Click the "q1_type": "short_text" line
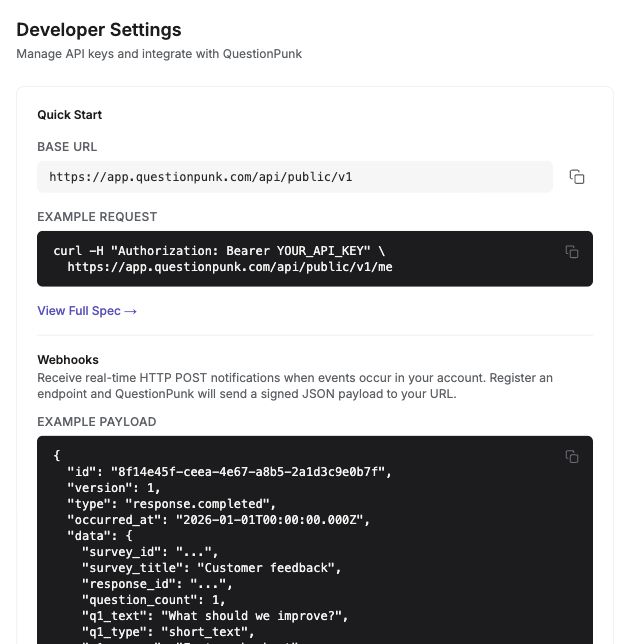629x644 pixels. 168,632
